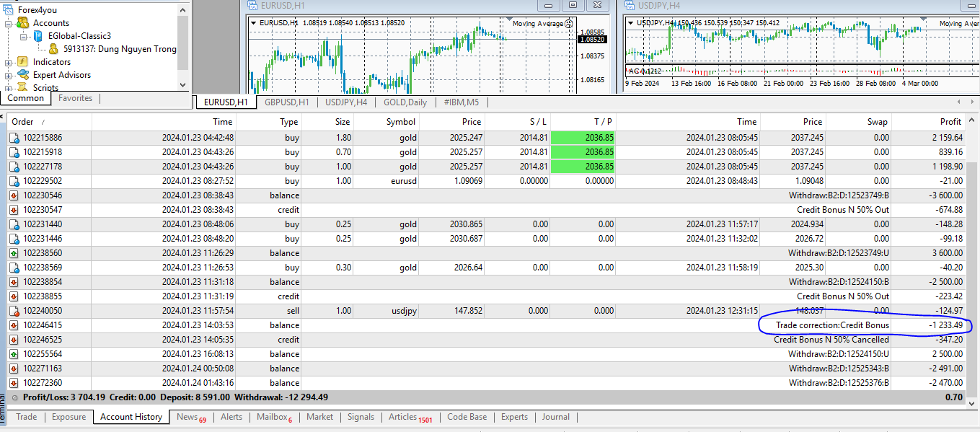Collapse the Accounts tree node
The height and width of the screenshot is (432, 980).
click(x=9, y=23)
